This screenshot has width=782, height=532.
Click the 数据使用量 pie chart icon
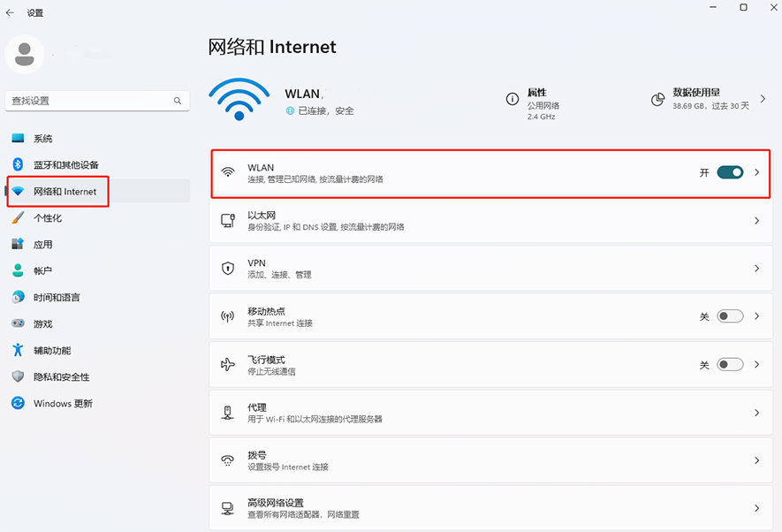[657, 99]
